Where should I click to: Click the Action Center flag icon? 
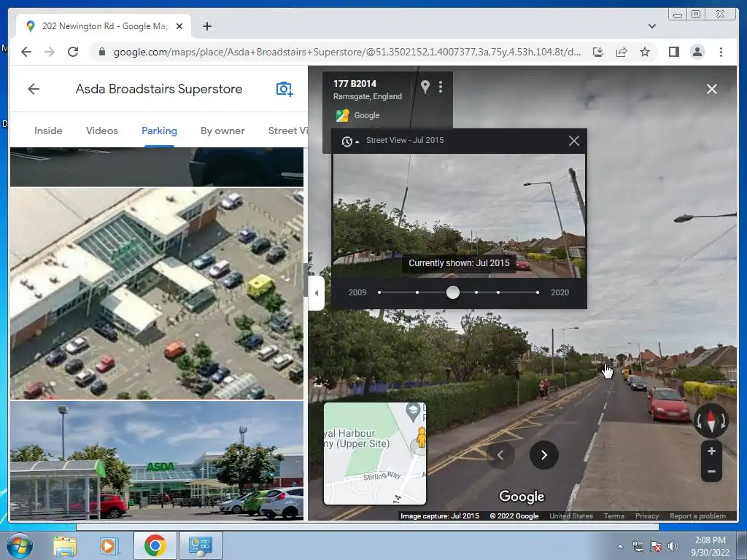click(x=656, y=546)
